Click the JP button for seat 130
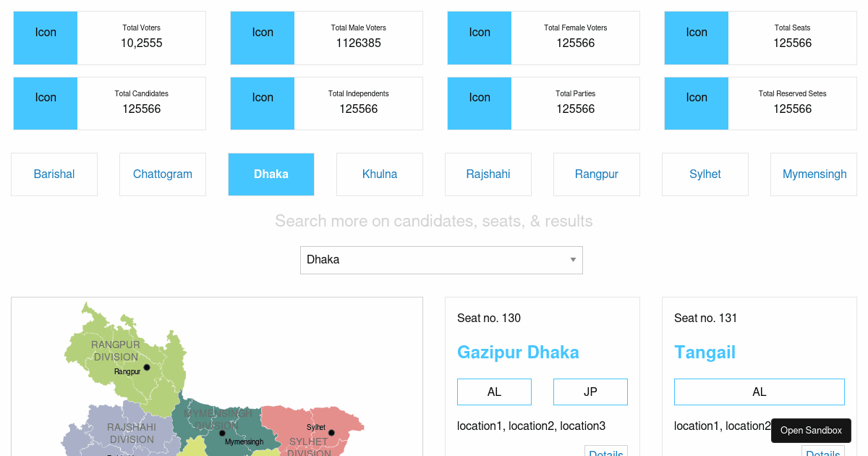 [x=590, y=392]
